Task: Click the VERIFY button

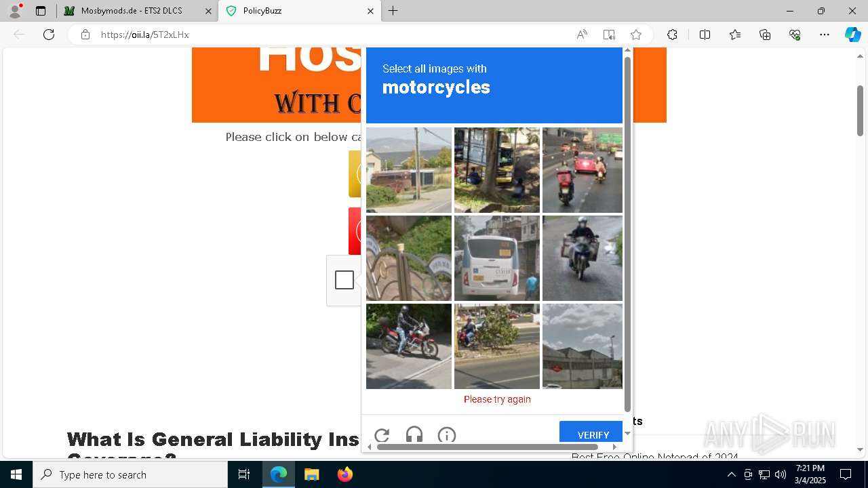Action: click(x=591, y=432)
